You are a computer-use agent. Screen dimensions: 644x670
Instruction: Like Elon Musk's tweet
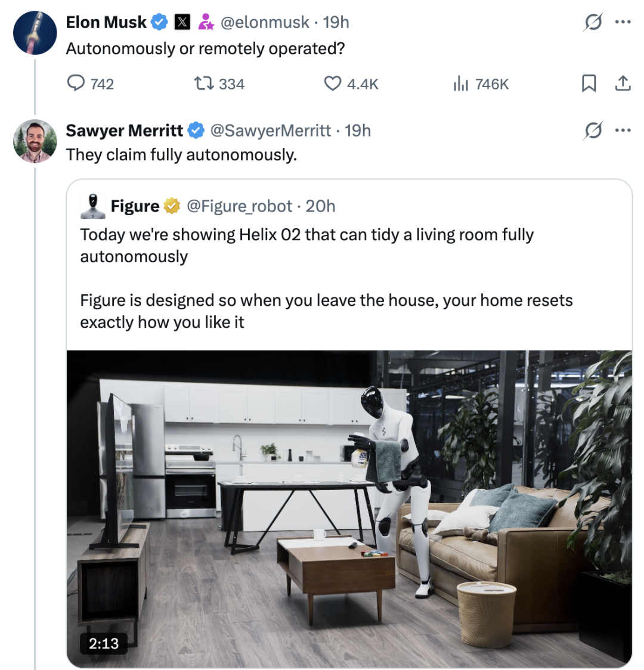pyautogui.click(x=332, y=84)
